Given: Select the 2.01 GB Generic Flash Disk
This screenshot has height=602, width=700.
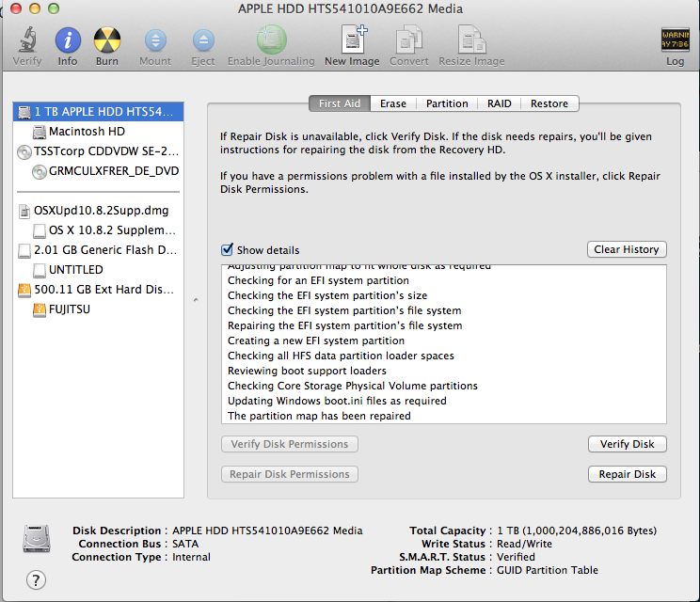Looking at the screenshot, I should 98,250.
